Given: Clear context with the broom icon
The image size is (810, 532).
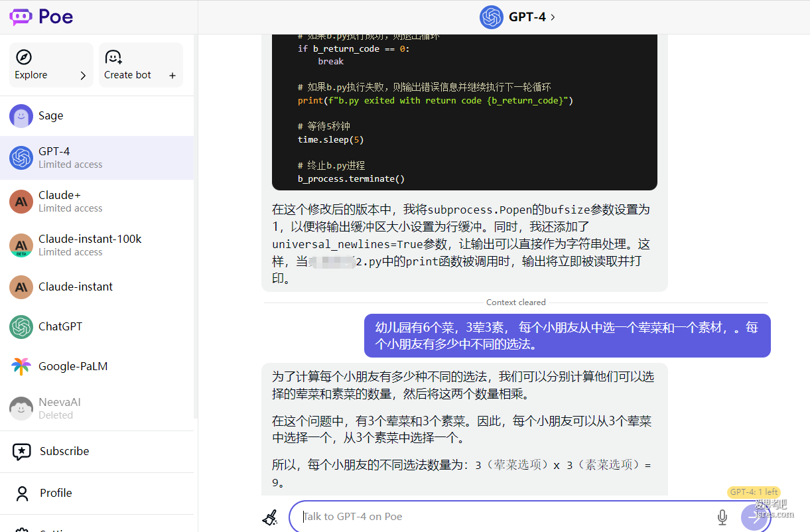Looking at the screenshot, I should [x=270, y=517].
